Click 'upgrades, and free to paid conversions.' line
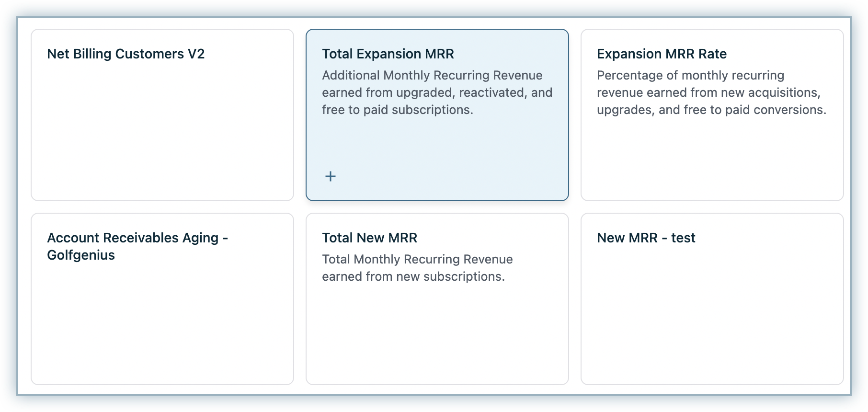The height and width of the screenshot is (412, 868). (711, 110)
